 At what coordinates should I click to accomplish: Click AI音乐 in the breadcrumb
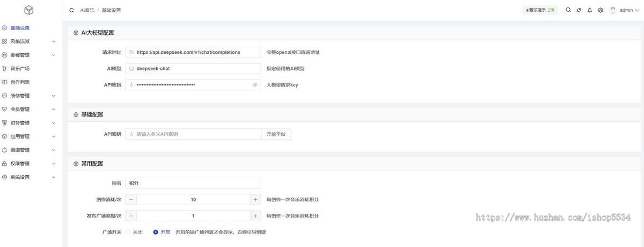87,10
